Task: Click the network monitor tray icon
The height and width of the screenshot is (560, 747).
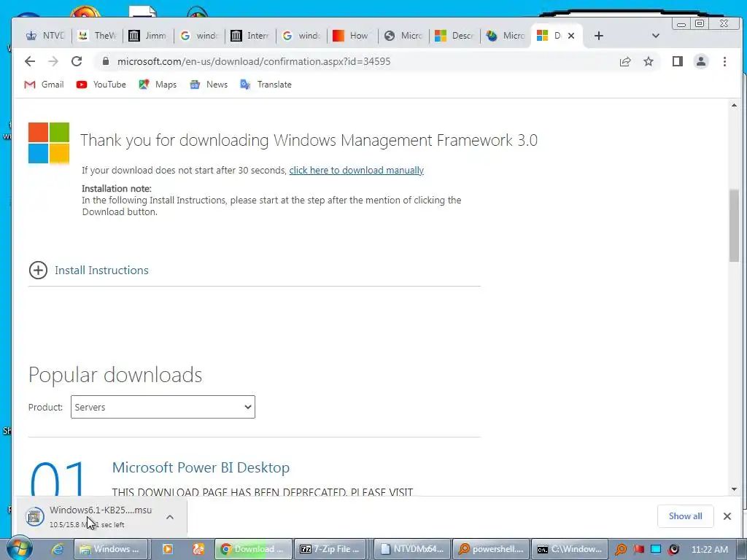Action: pos(656,549)
